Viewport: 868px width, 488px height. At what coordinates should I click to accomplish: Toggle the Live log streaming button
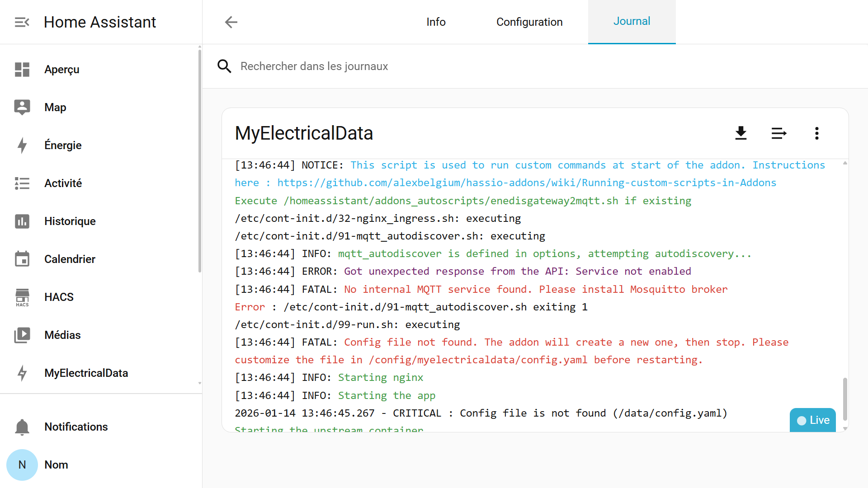pyautogui.click(x=813, y=420)
